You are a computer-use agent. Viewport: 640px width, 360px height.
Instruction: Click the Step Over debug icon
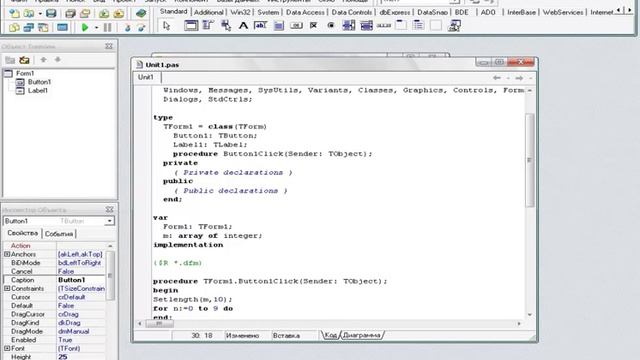point(141,28)
